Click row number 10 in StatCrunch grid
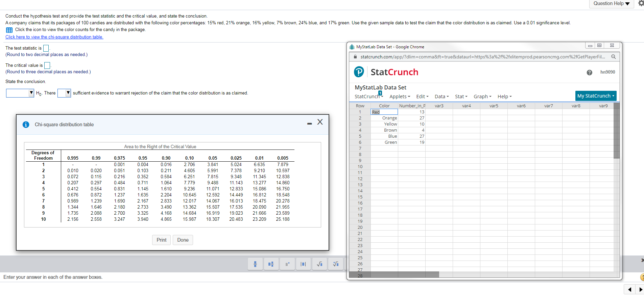This screenshot has width=644, height=296. click(x=360, y=167)
